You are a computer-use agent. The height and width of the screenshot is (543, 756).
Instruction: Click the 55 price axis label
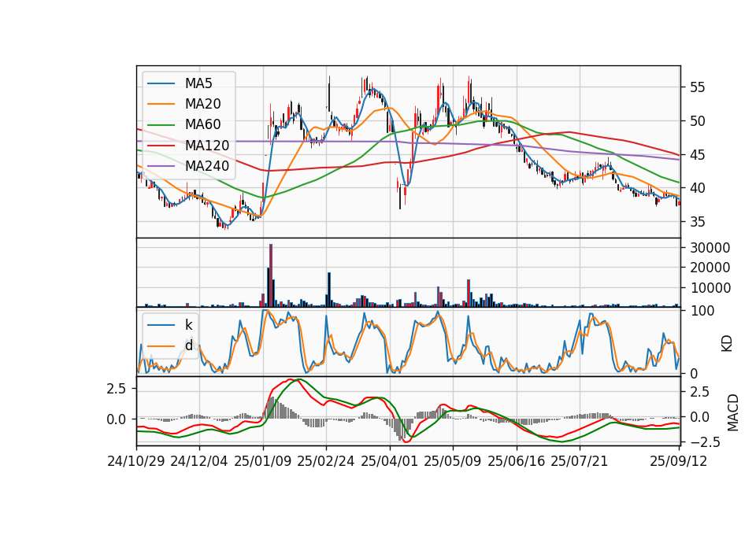point(697,87)
